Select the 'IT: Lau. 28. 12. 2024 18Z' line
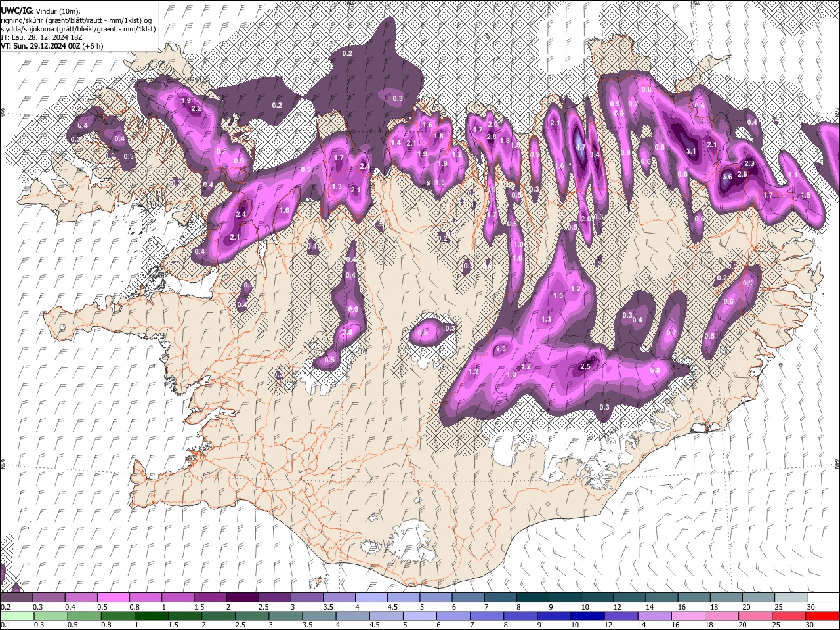 click(41, 38)
